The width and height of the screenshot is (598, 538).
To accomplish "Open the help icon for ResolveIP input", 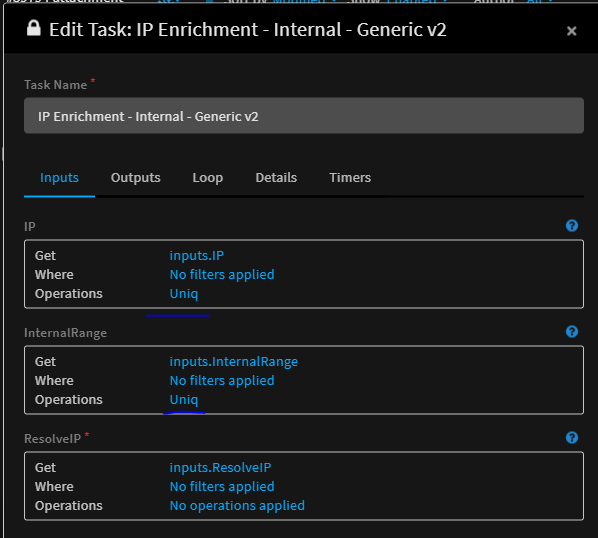I will (x=572, y=438).
